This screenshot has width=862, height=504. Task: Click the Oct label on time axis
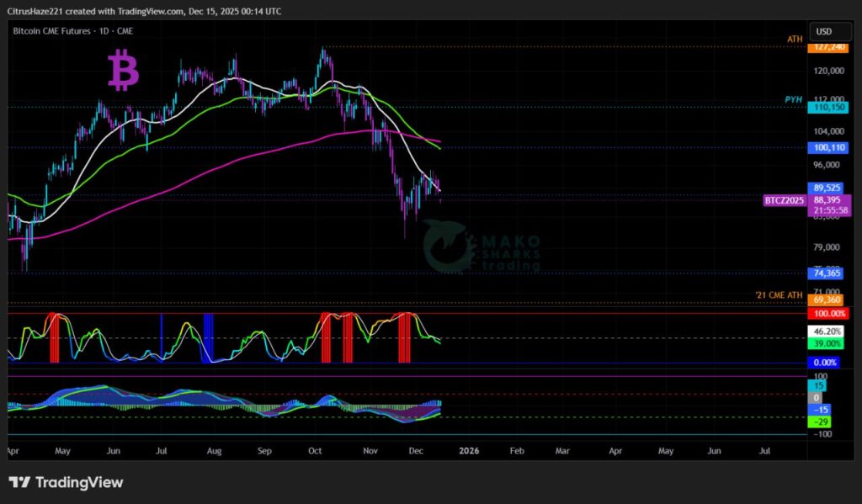315,451
